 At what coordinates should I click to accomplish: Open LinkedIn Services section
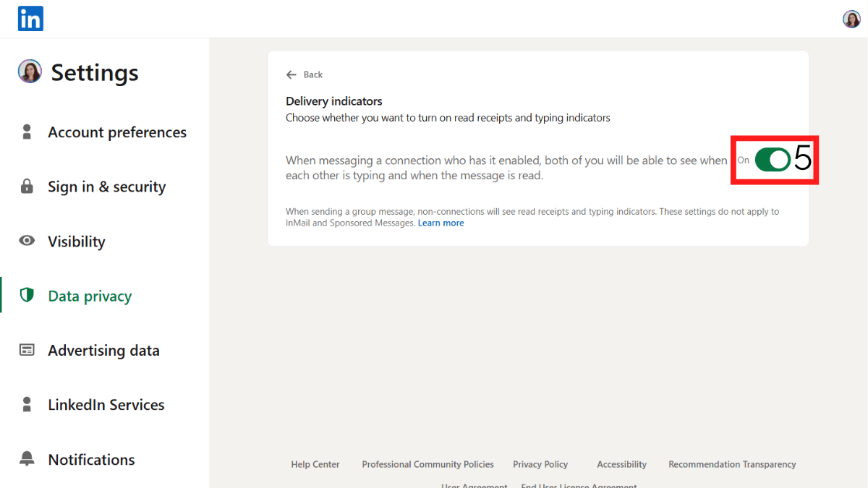point(106,405)
